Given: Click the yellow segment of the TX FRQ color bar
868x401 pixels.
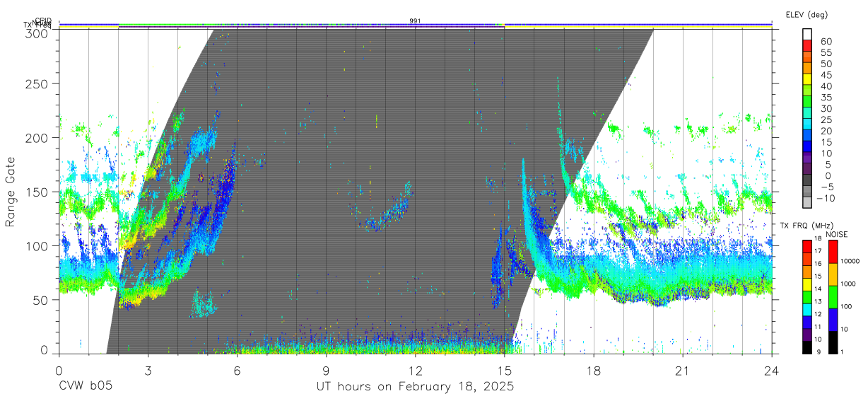Looking at the screenshot, I should pyautogui.click(x=807, y=284).
